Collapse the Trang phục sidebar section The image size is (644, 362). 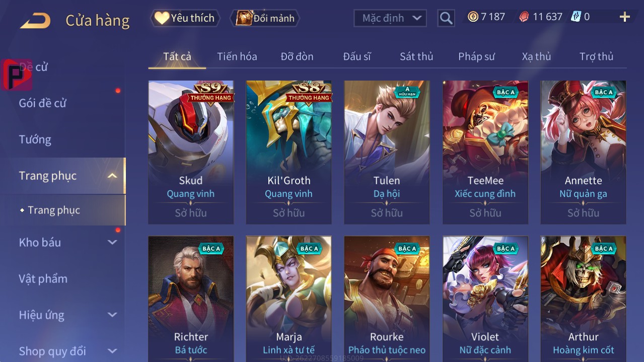[112, 176]
